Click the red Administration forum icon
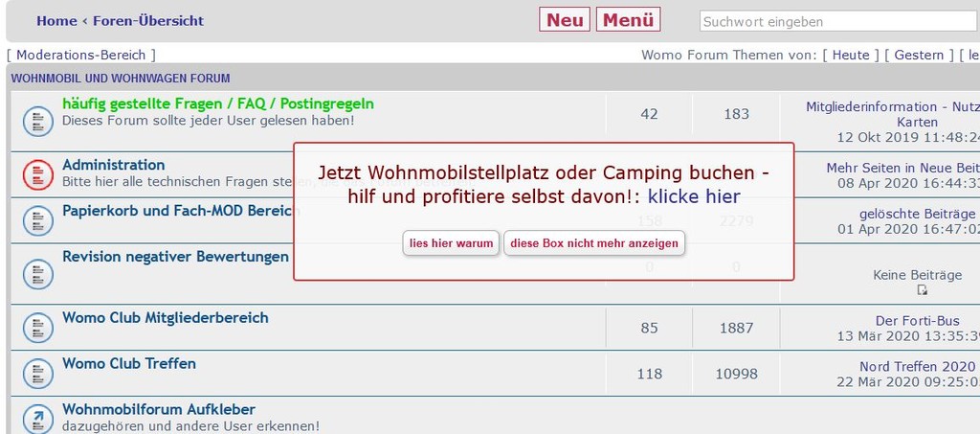This screenshot has height=434, width=980. point(38,174)
